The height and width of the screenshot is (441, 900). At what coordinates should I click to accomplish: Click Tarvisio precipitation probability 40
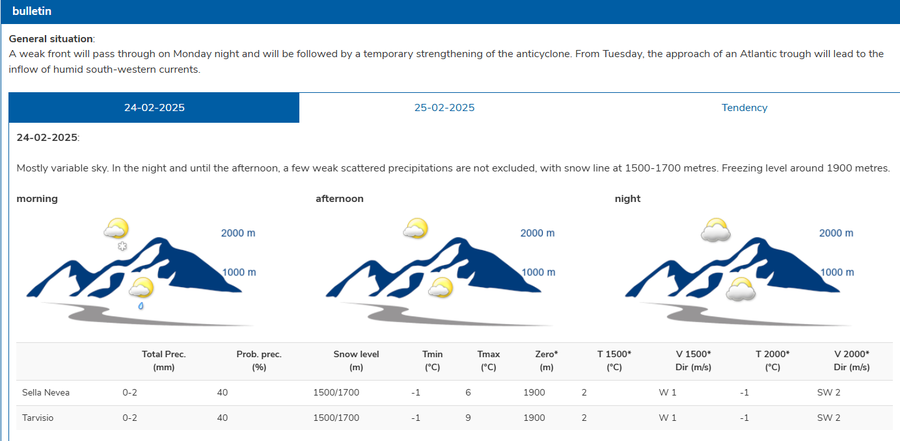coord(222,417)
